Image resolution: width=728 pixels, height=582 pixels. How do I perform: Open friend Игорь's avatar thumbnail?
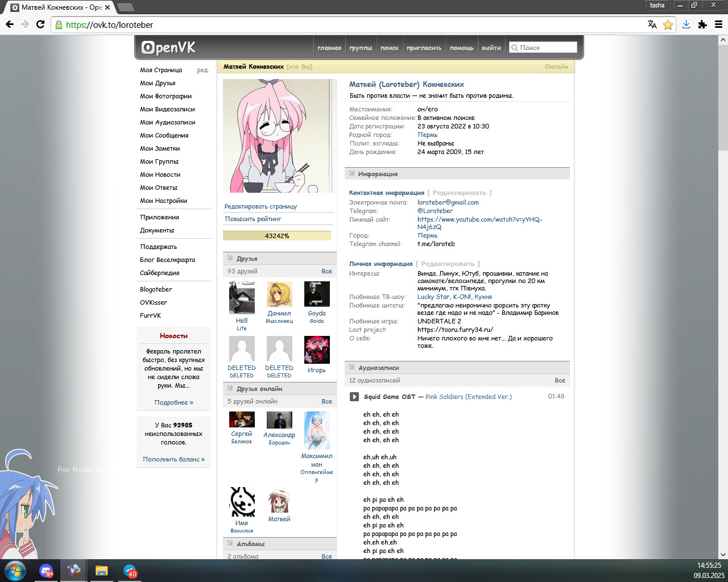click(x=317, y=350)
